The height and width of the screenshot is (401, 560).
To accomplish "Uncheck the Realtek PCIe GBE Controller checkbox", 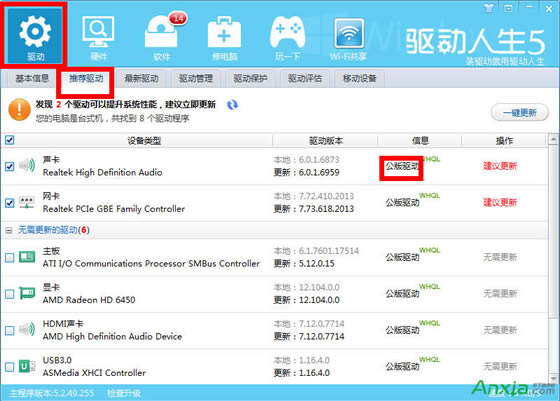I will click(10, 203).
